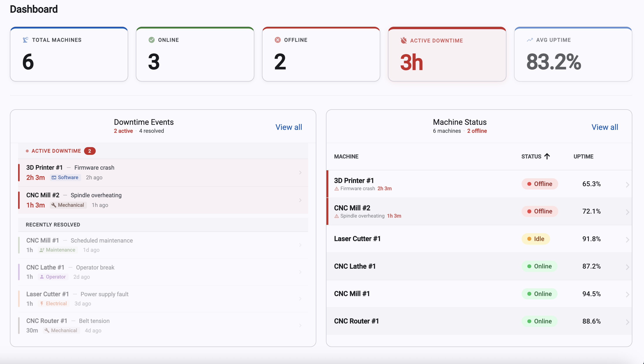Toggle the Idle status badge for Laser Cutter #1
Viewport: 644px width, 364px height.
[535, 239]
